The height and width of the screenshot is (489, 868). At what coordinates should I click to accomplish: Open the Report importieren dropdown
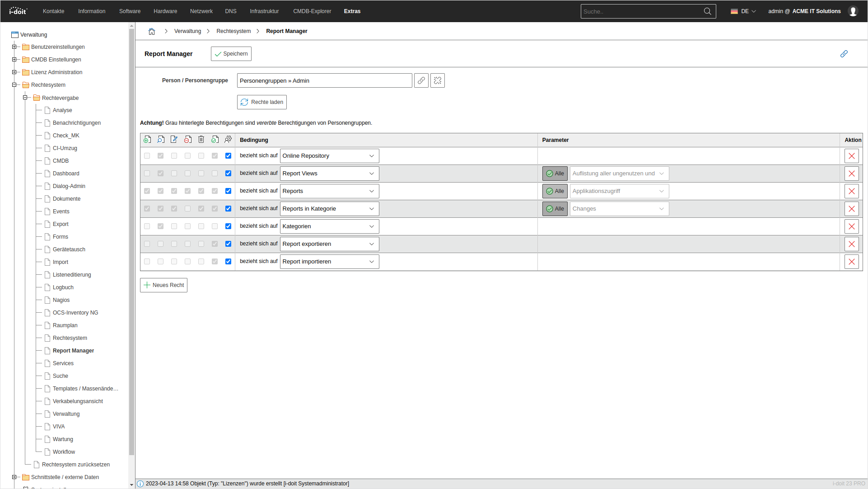[x=329, y=262]
